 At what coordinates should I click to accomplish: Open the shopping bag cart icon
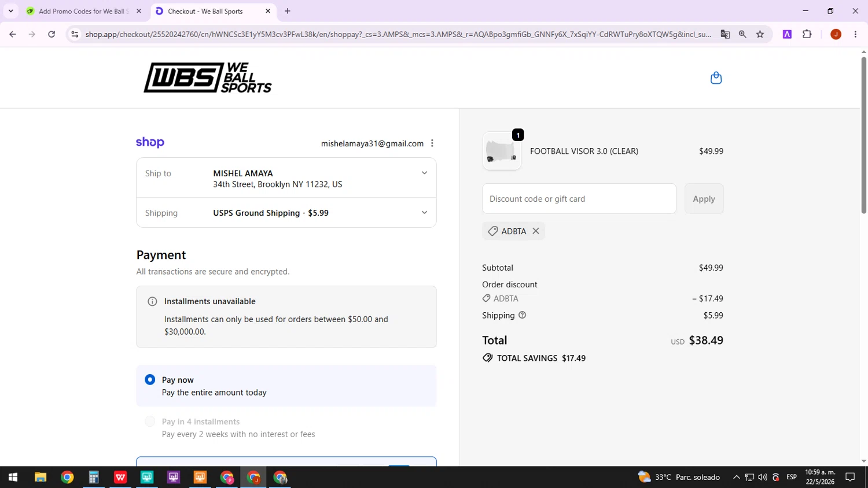point(716,78)
